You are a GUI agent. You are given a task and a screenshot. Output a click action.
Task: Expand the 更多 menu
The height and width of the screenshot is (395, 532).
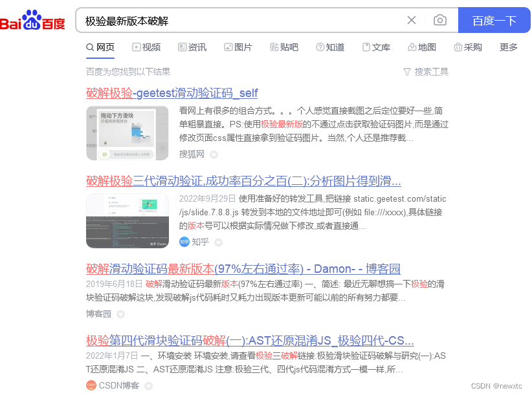point(509,47)
